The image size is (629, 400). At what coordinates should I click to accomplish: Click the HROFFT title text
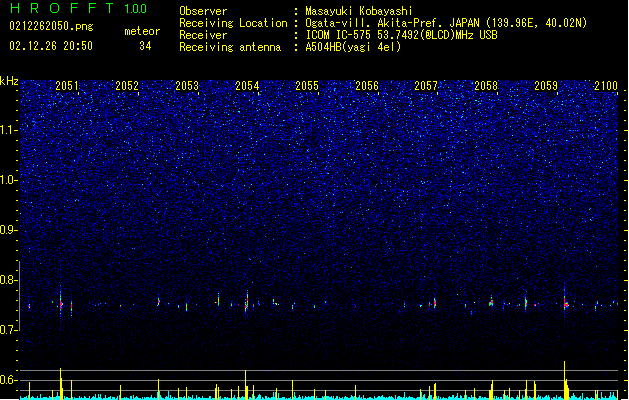coord(62,8)
